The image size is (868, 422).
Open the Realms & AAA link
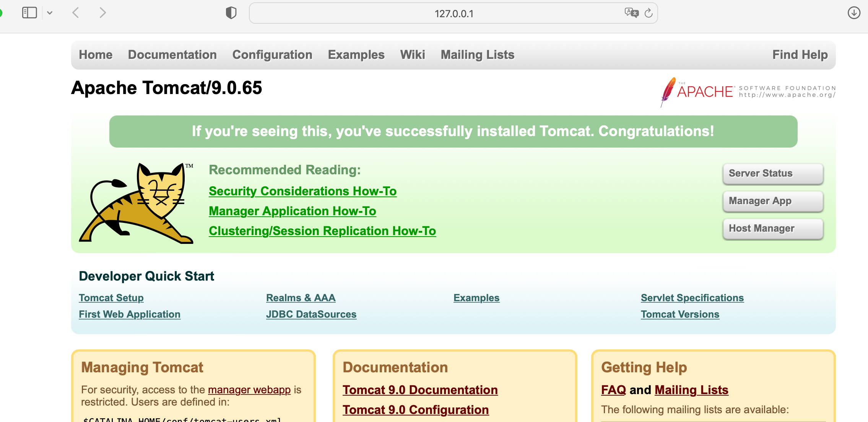[x=301, y=298]
